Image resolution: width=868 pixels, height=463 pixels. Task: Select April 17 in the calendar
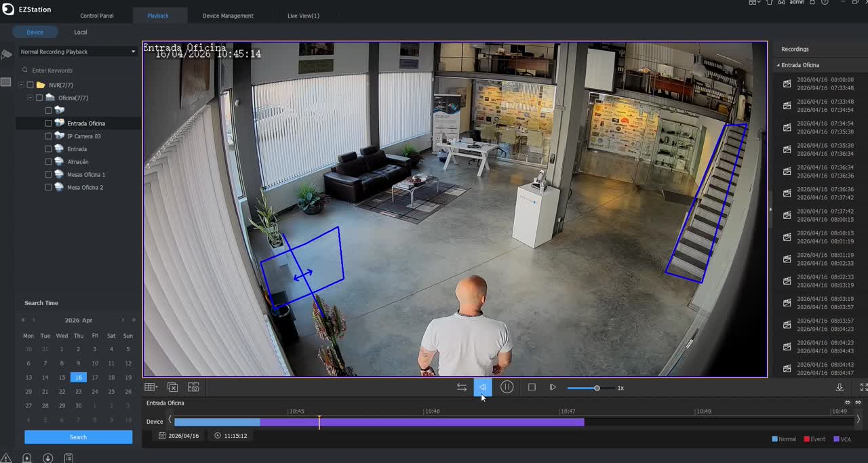(x=95, y=378)
